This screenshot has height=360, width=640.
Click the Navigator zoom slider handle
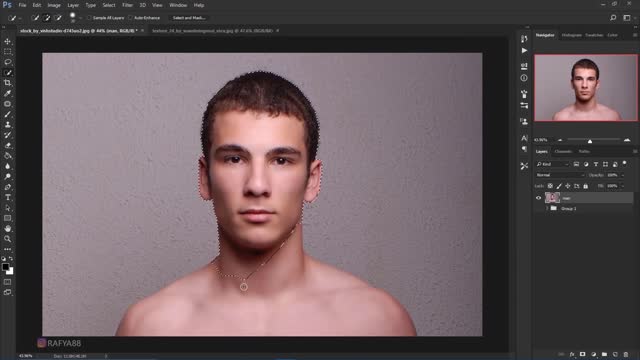coord(590,141)
